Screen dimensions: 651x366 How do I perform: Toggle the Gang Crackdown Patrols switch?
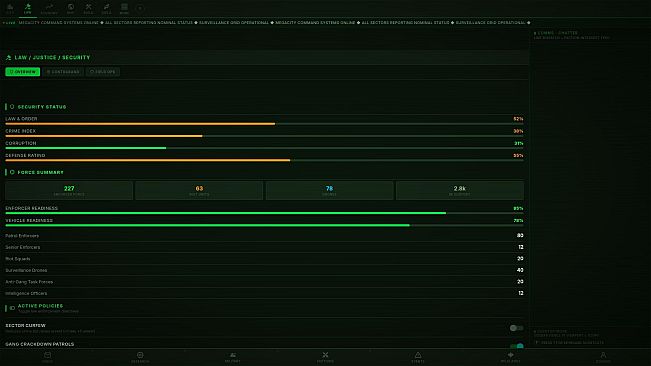(516, 346)
